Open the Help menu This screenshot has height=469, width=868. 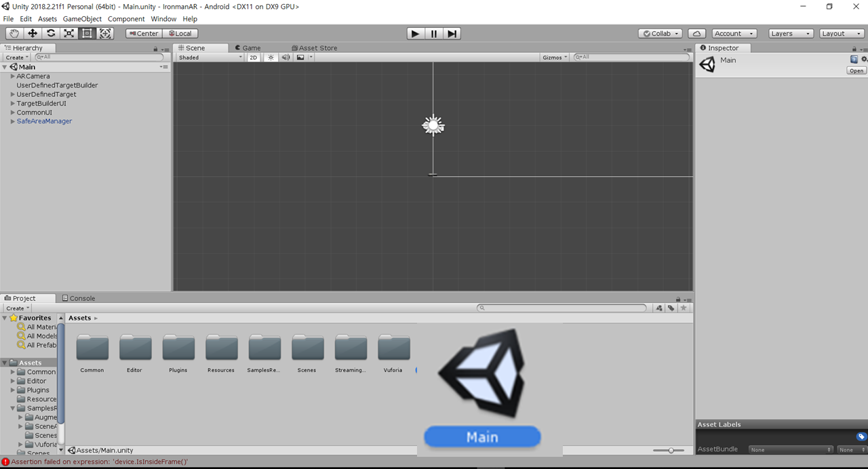190,19
